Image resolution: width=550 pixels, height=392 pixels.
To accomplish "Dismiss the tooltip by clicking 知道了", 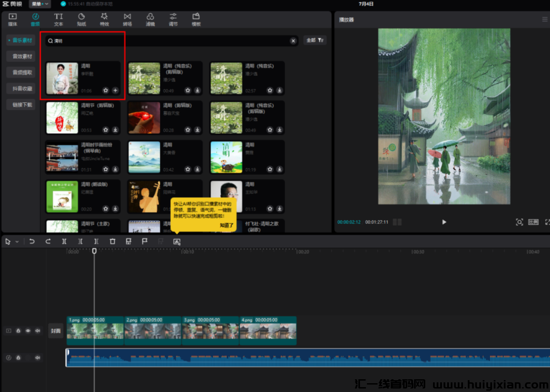I will pos(227,225).
